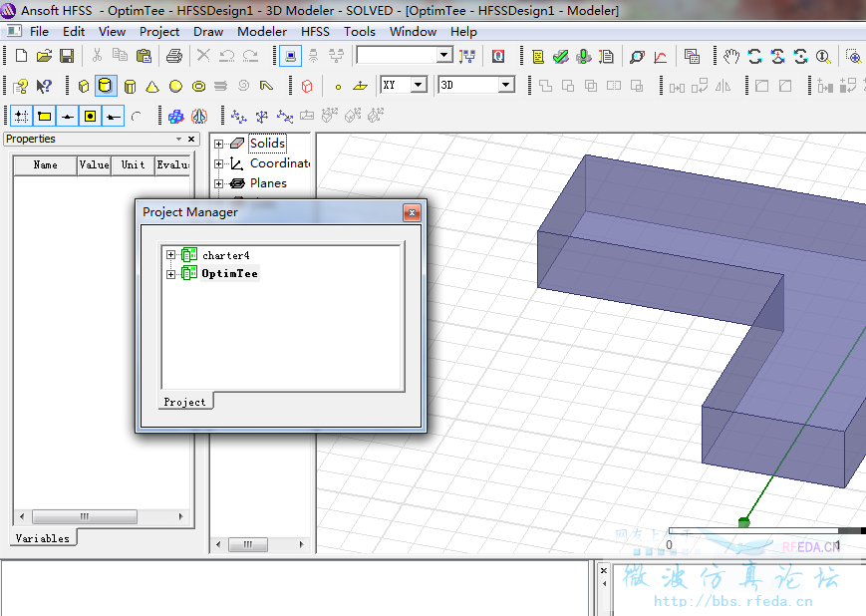Select the Variables tab in Properties
The width and height of the screenshot is (866, 616).
pos(43,538)
